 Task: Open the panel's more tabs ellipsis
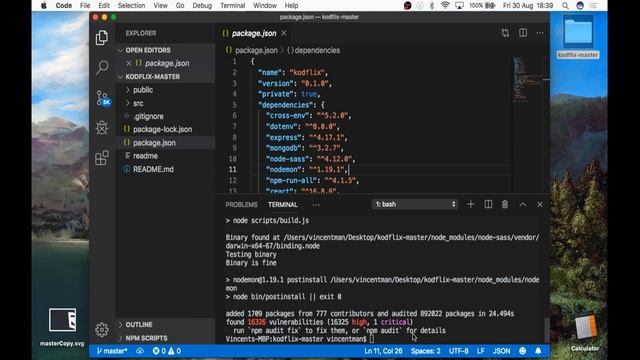[316, 204]
